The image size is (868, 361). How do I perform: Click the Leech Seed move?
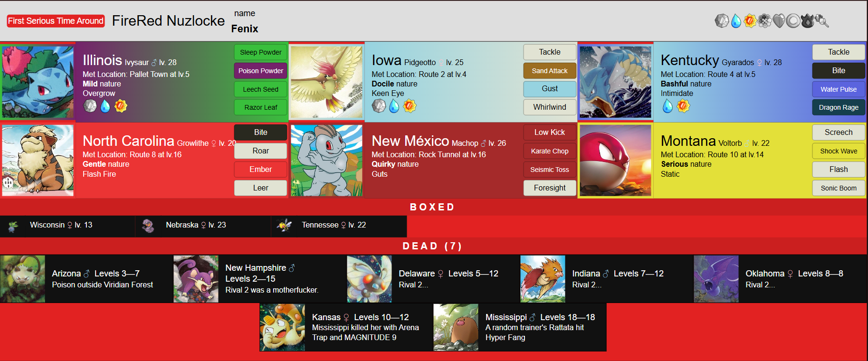[x=261, y=89]
